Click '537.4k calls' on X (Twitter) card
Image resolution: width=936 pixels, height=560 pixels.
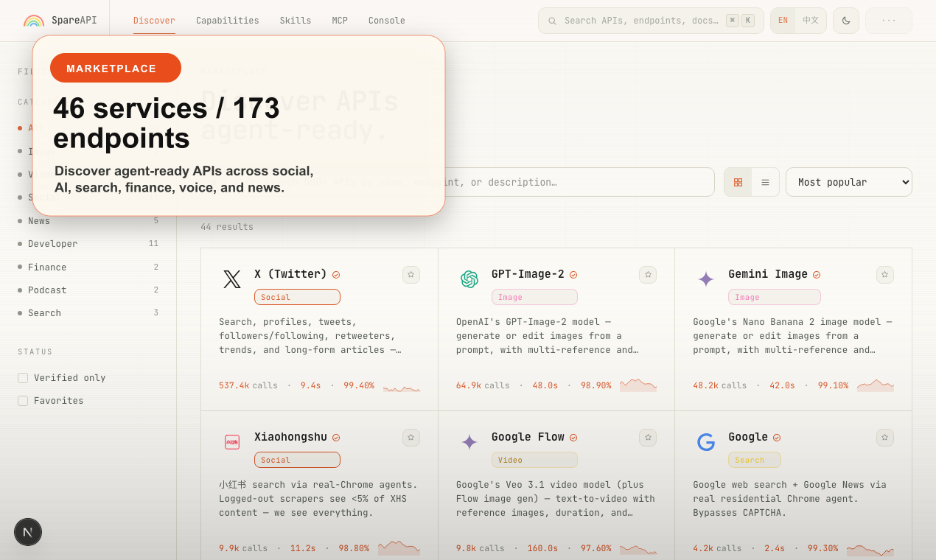[248, 385]
